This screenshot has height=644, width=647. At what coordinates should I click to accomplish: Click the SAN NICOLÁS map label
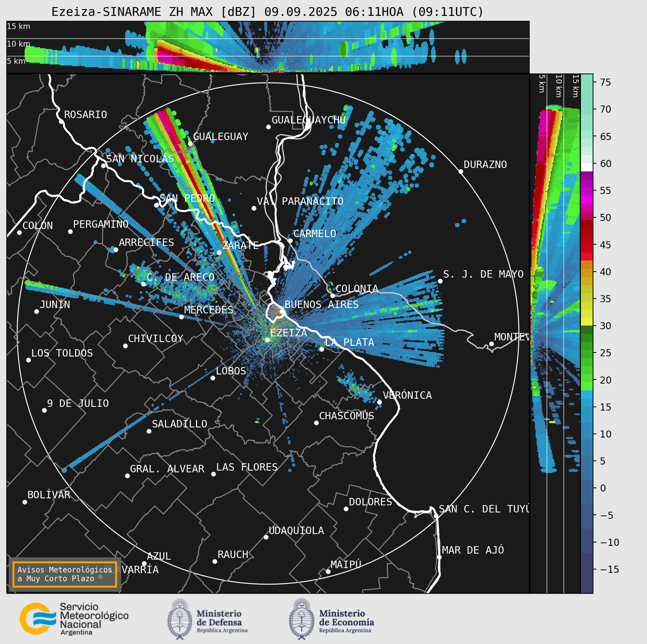(140, 159)
